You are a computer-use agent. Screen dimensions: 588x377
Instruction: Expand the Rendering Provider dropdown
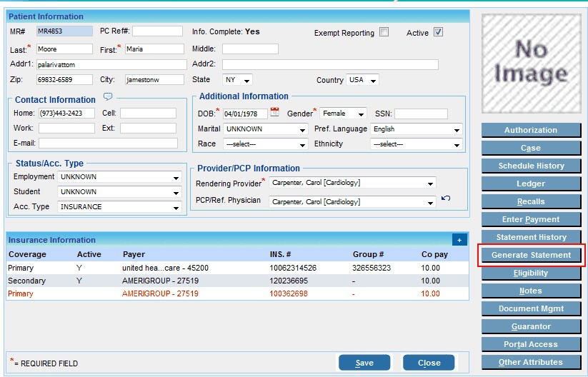(x=352, y=184)
